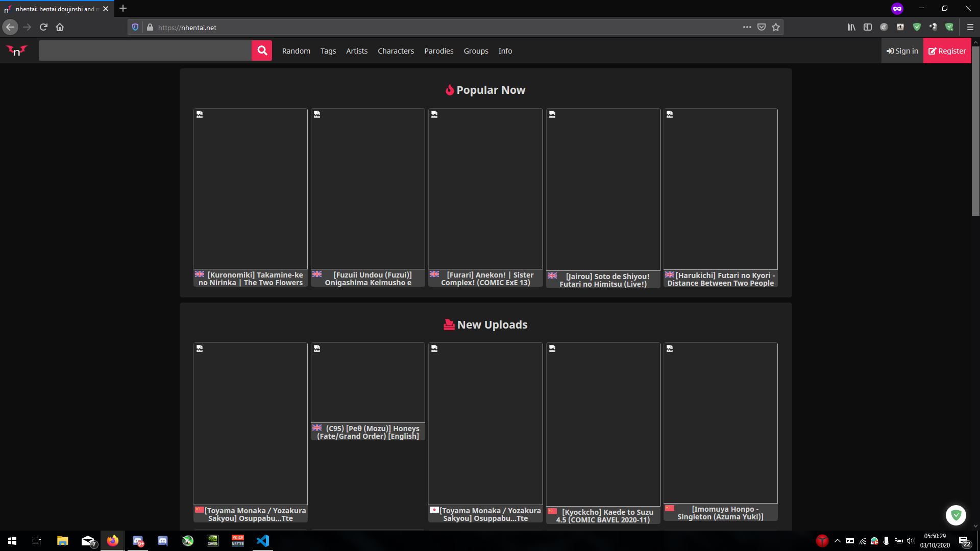Screen dimensions: 980x551
Task: Open VoiceMeeter from the taskbar
Action: tap(237, 540)
